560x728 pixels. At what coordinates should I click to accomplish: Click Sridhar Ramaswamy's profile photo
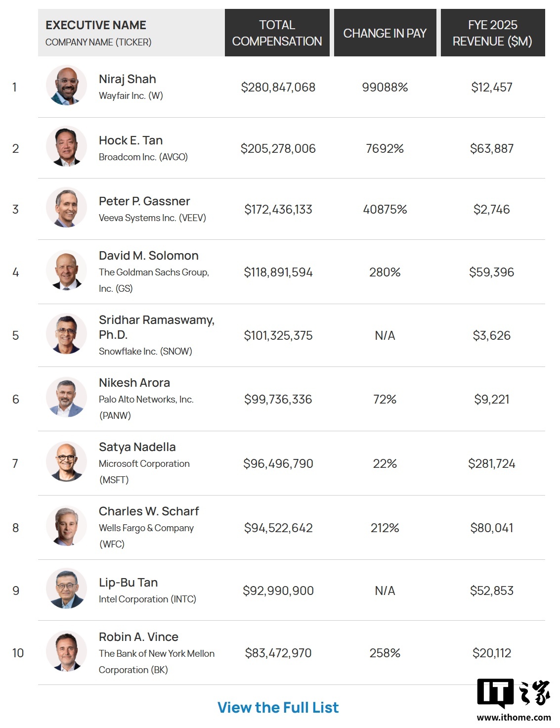pos(66,334)
